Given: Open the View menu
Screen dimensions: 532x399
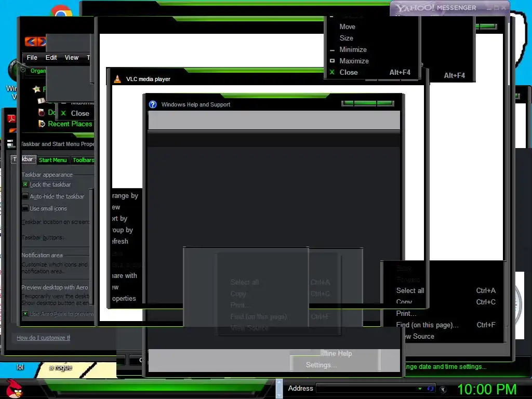Looking at the screenshot, I should [72, 57].
